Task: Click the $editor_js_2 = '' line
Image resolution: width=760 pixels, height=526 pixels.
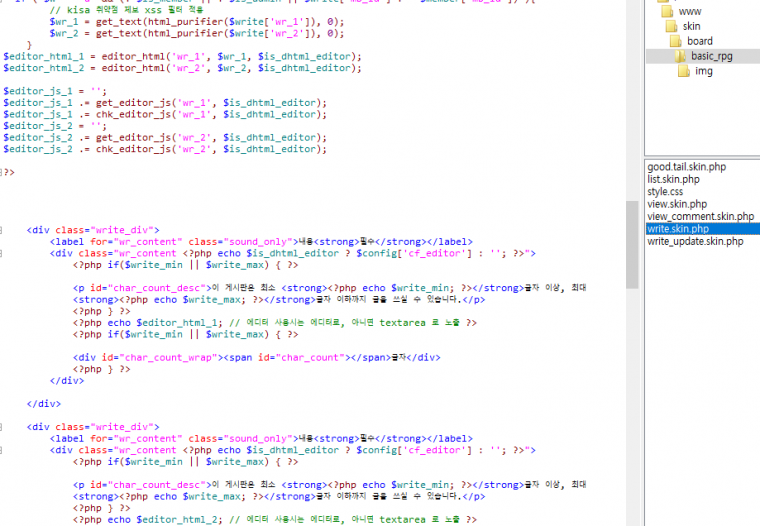Action: 55,126
